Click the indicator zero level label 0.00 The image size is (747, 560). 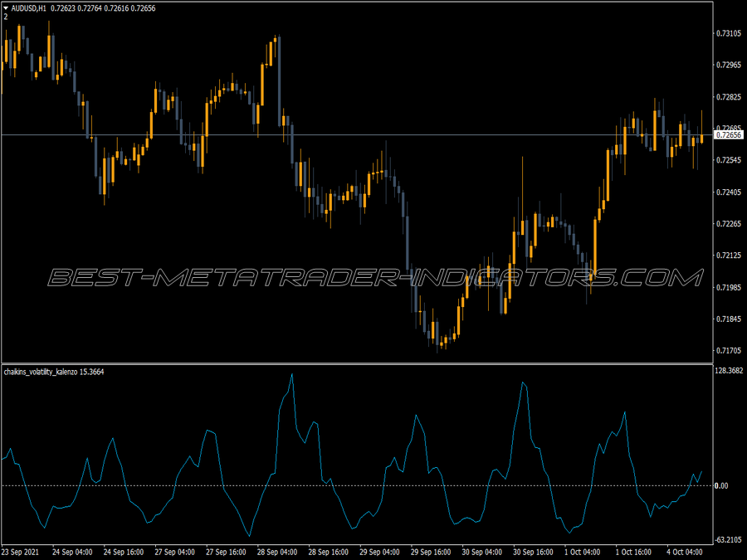[721, 485]
